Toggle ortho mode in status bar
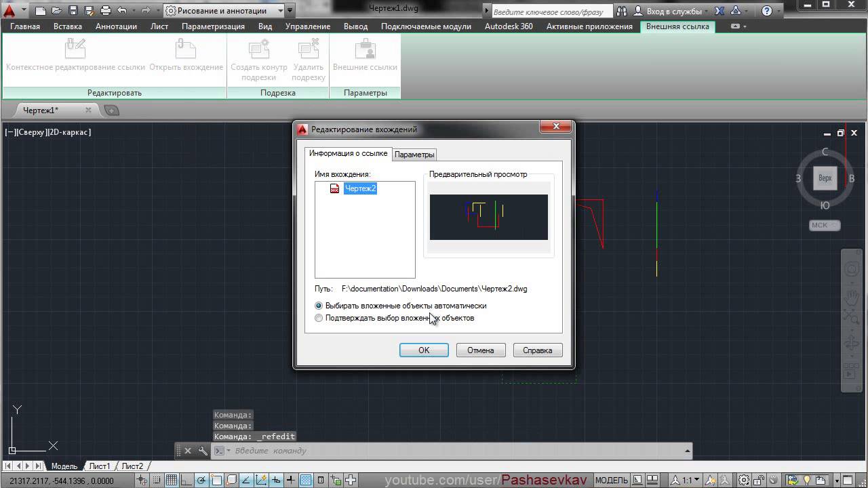Viewport: 868px width, 488px height. (x=186, y=480)
